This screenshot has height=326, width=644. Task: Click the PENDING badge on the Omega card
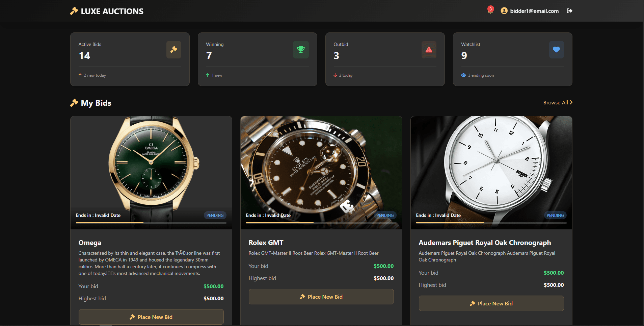pyautogui.click(x=215, y=215)
